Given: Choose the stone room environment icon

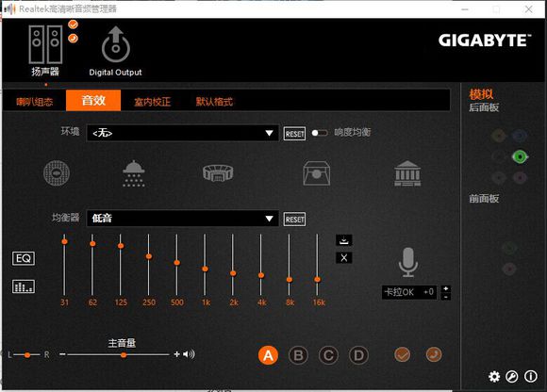Looking at the screenshot, I should coord(316,173).
